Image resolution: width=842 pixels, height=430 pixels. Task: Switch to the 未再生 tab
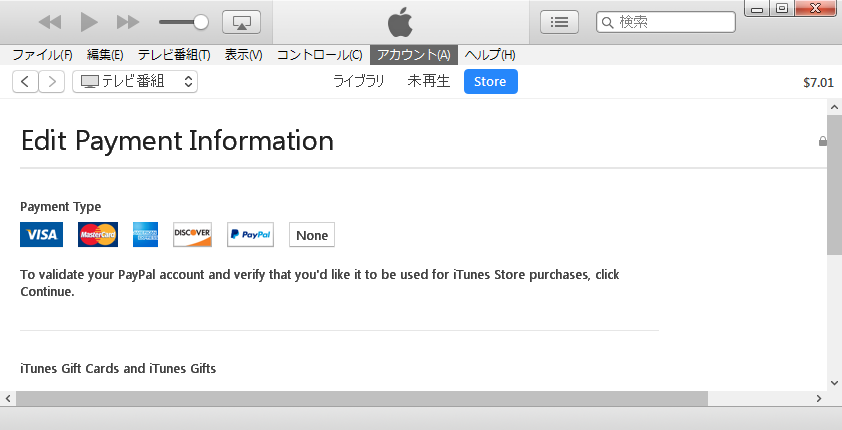coord(429,81)
